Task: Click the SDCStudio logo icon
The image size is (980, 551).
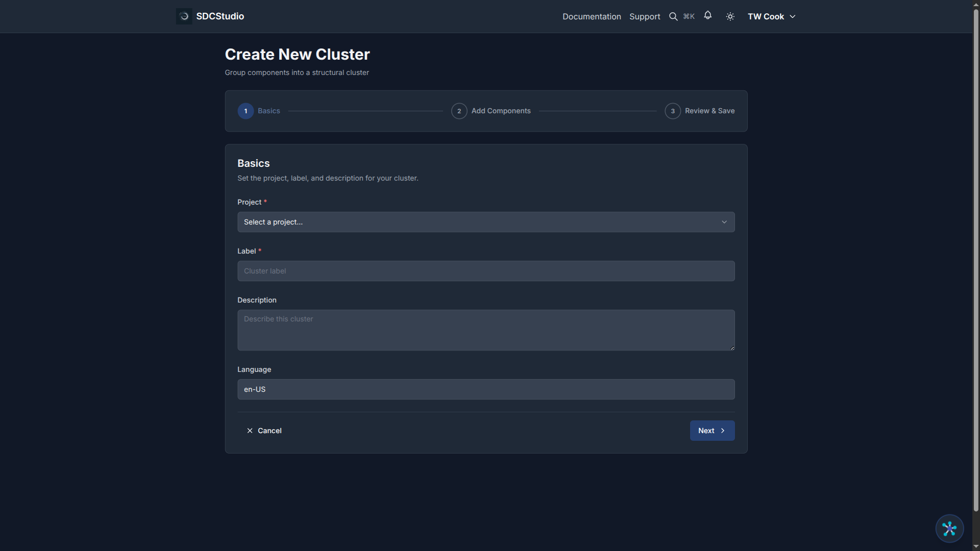Action: point(183,16)
